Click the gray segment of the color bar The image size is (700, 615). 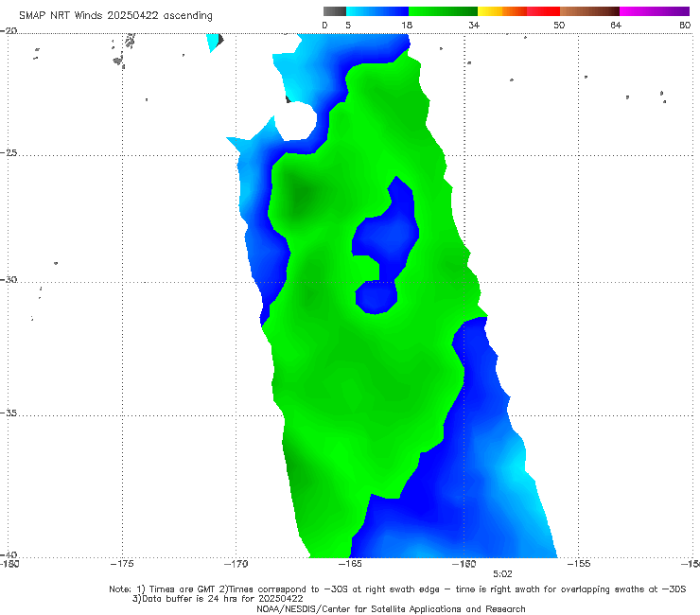[x=334, y=11]
